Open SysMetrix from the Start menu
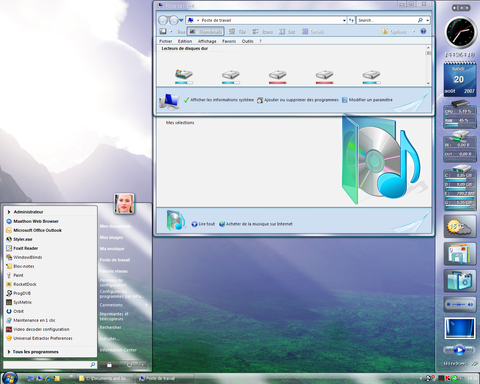This screenshot has width=480, height=384. point(19,302)
